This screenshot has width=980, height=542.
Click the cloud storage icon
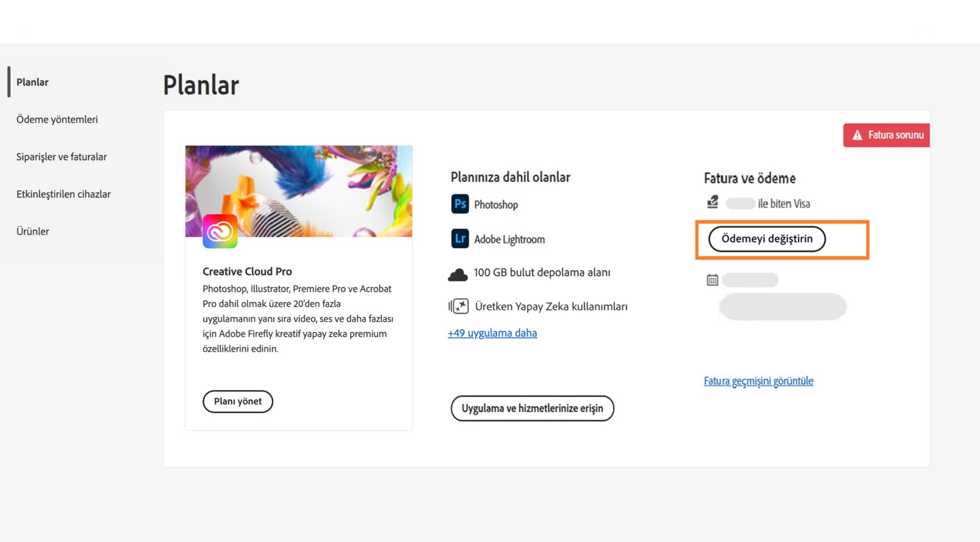pos(458,274)
